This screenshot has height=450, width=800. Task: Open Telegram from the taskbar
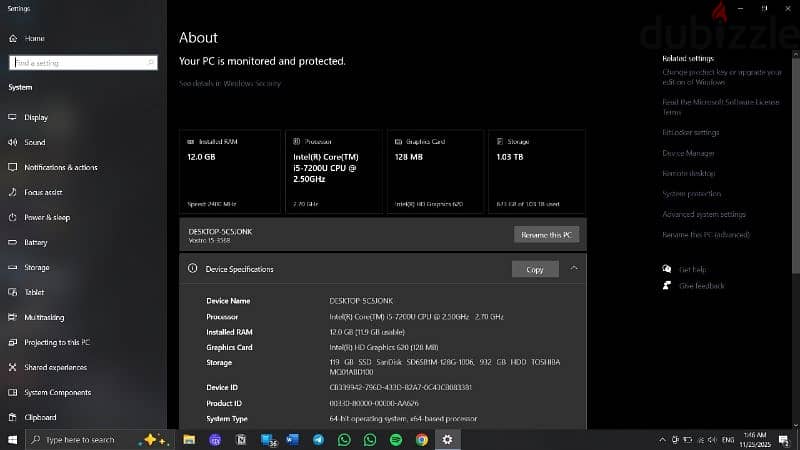[x=318, y=440]
